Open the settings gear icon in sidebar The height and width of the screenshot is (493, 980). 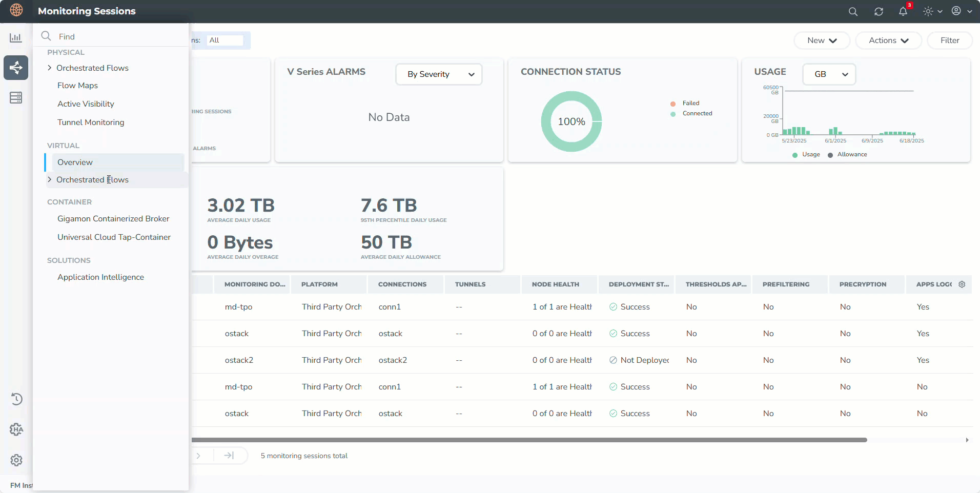(16, 460)
